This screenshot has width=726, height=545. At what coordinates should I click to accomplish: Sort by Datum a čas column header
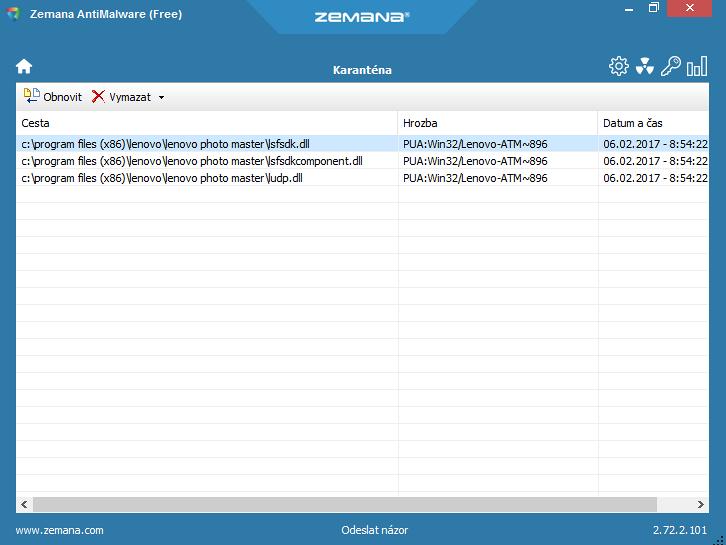[653, 123]
